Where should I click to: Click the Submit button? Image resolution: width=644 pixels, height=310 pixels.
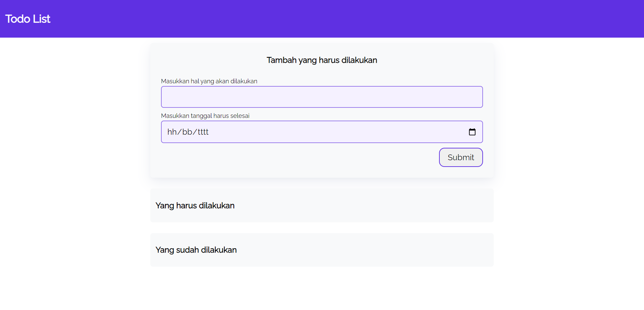461,157
